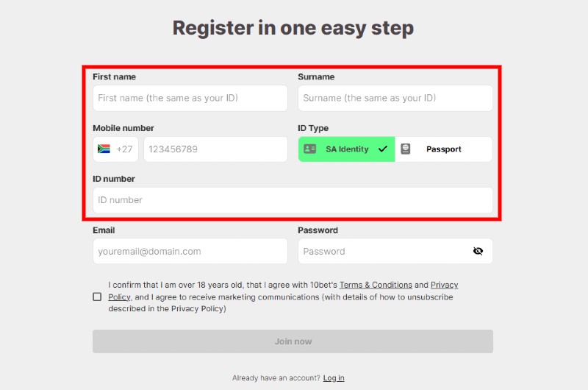
Task: Open the Log in link
Action: [334, 378]
